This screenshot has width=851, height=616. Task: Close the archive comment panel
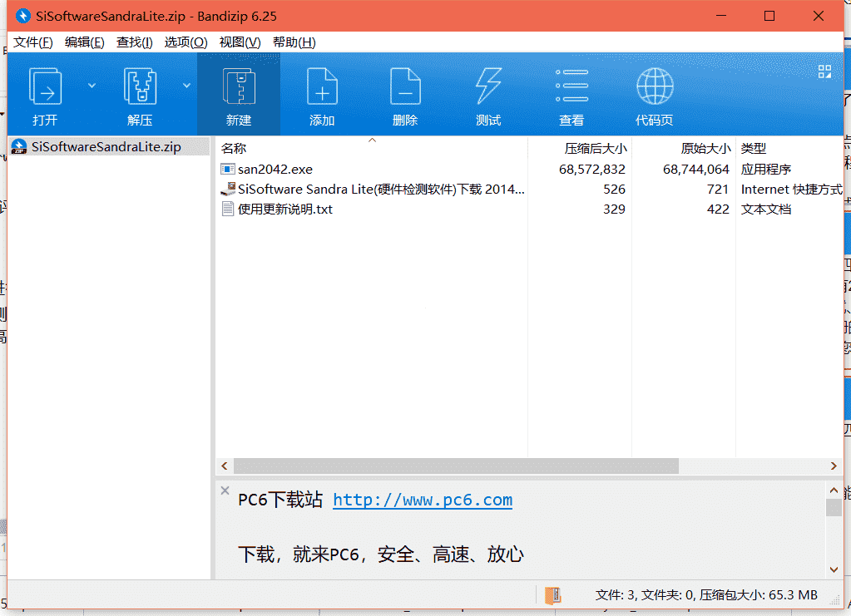[225, 490]
